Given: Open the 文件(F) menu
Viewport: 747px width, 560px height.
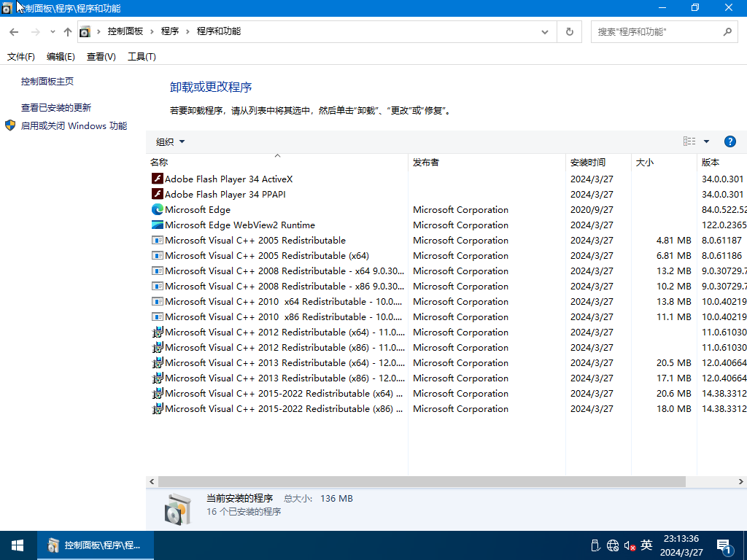Looking at the screenshot, I should tap(21, 57).
